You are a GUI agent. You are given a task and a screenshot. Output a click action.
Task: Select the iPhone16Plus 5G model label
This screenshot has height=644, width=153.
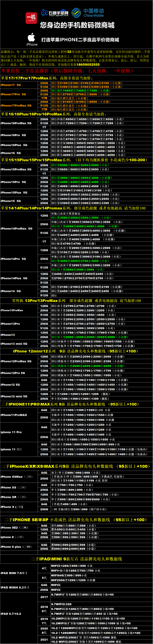tap(14, 145)
